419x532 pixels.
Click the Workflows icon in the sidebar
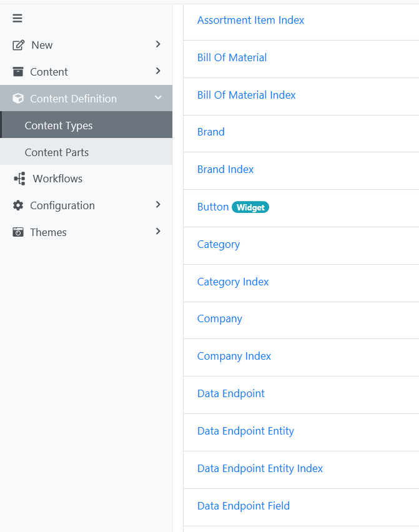click(17, 179)
